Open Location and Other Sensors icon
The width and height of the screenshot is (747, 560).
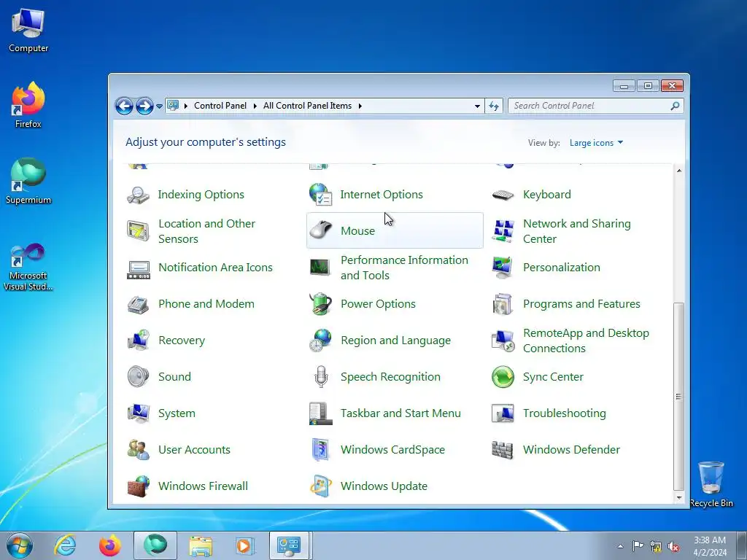(138, 231)
